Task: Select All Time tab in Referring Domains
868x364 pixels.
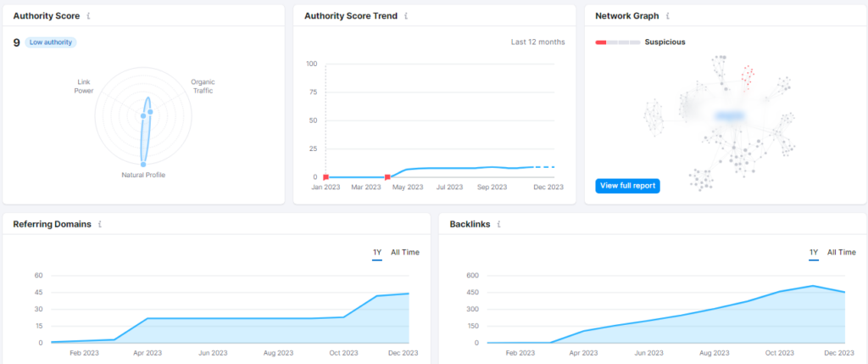Action: click(x=405, y=253)
